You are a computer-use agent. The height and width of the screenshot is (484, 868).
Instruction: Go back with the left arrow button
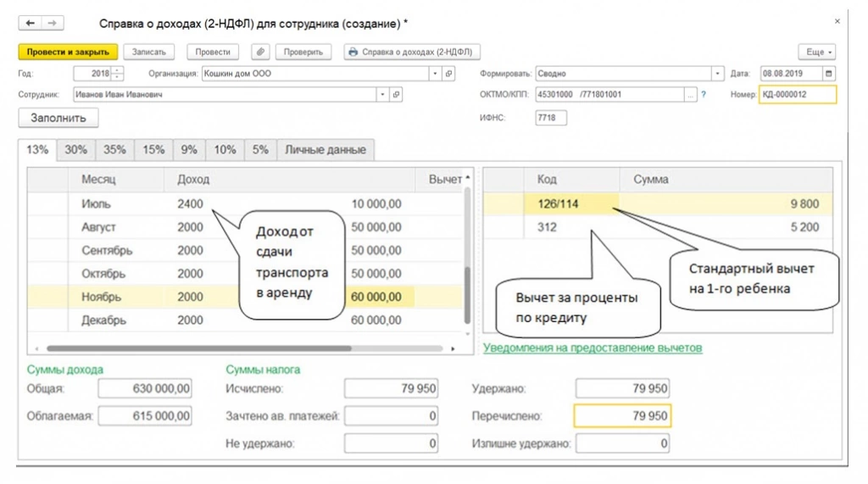coord(30,23)
